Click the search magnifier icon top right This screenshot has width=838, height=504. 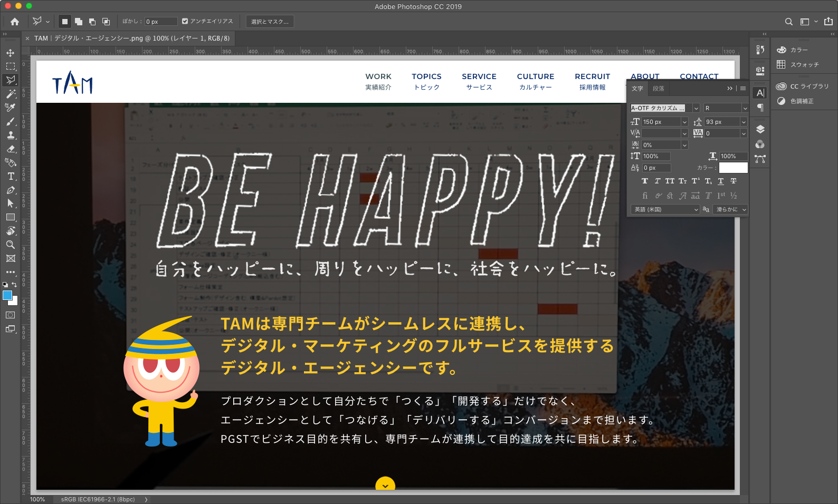pyautogui.click(x=789, y=22)
